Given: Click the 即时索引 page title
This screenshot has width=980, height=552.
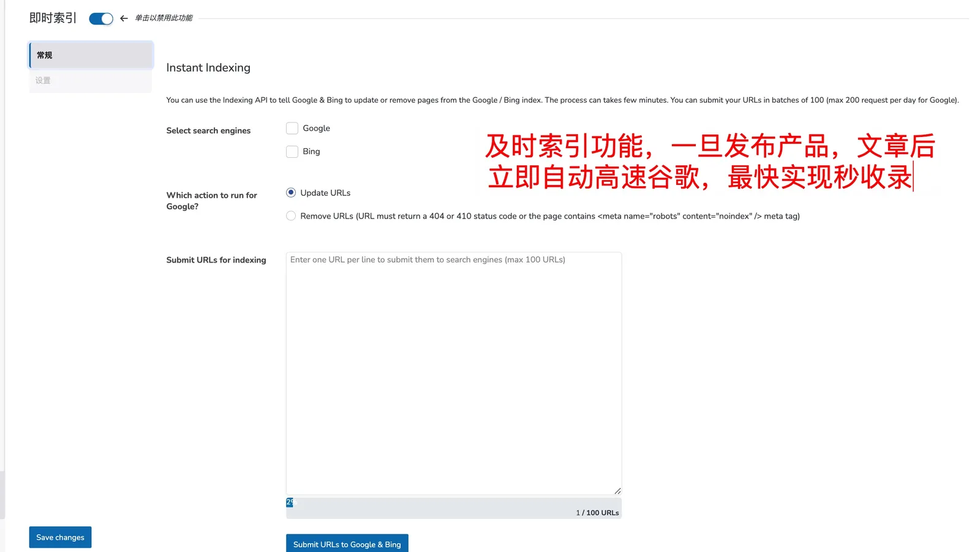Looking at the screenshot, I should tap(53, 18).
